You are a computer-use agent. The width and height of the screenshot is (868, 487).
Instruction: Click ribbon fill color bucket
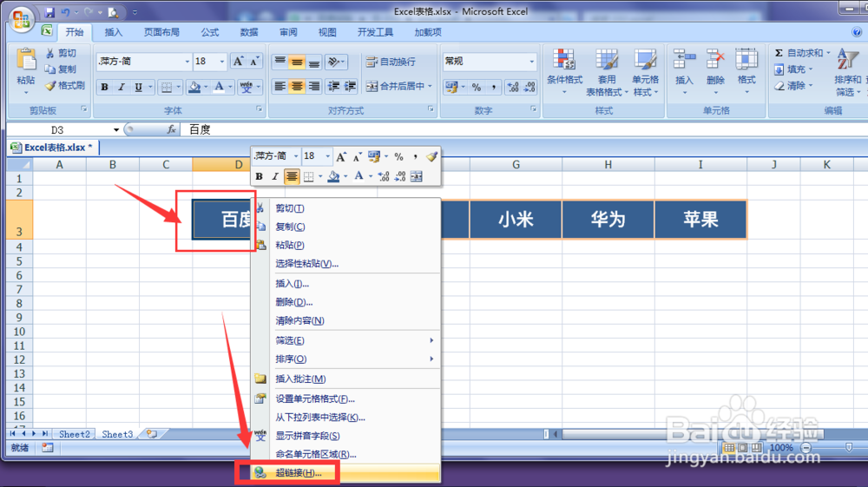[x=194, y=87]
